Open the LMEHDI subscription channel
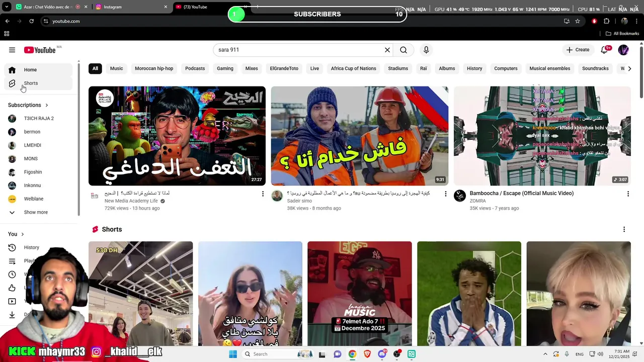This screenshot has width=644, height=362. coord(38,145)
